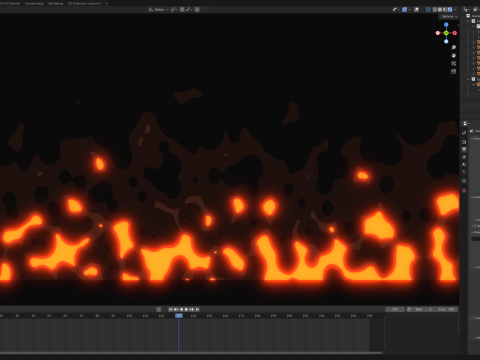This screenshot has height=360, width=480.
Task: Play the animation forward
Action: (x=186, y=309)
